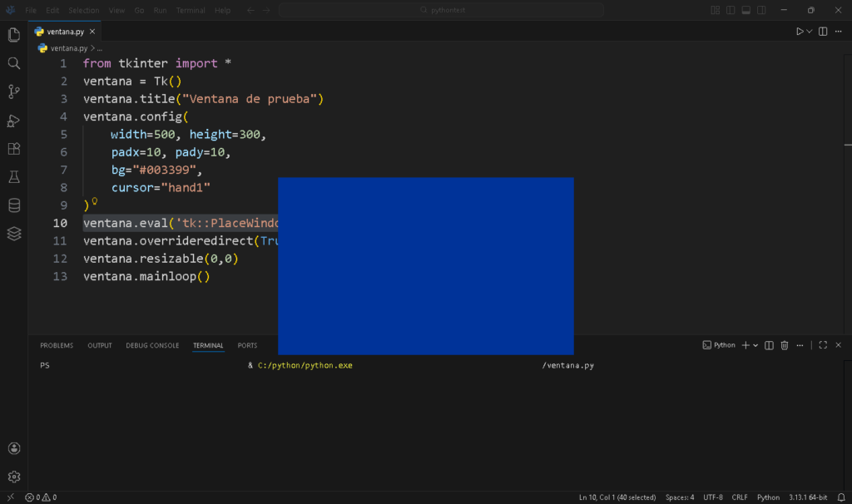Open the Run menu
This screenshot has width=852, height=504.
160,10
